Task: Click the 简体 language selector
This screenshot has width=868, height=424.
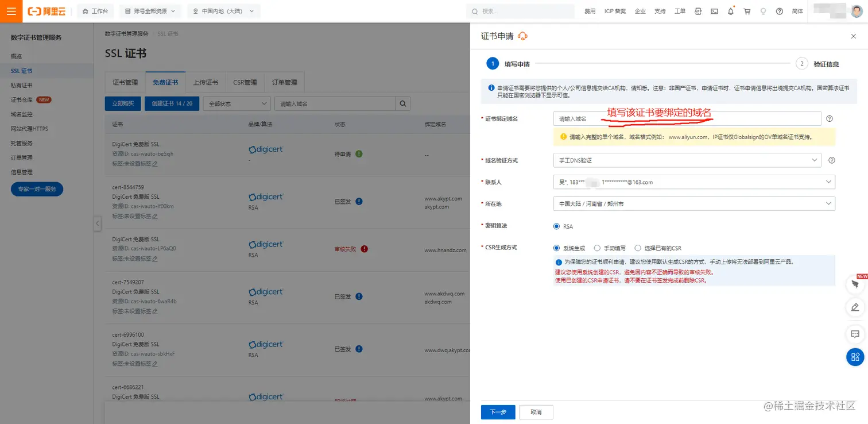Action: click(x=797, y=11)
